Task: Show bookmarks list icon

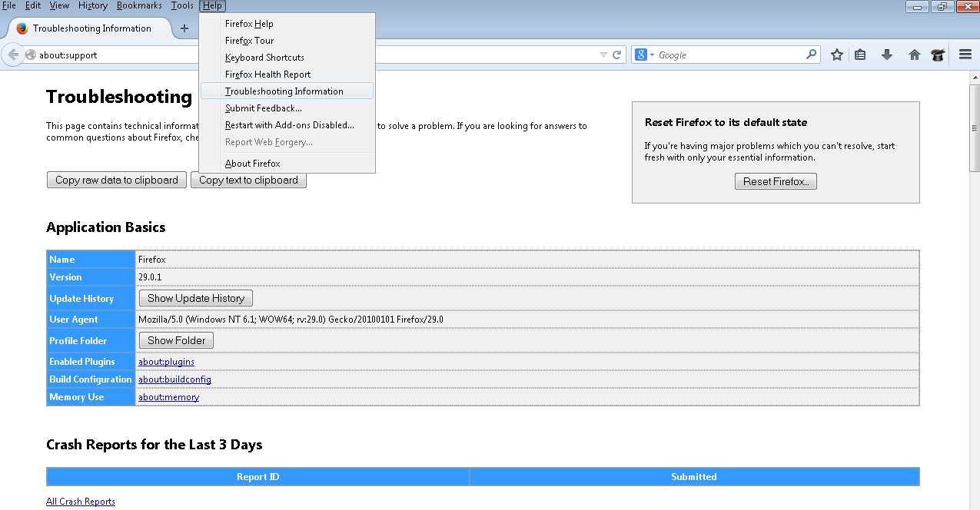Action: 860,55
